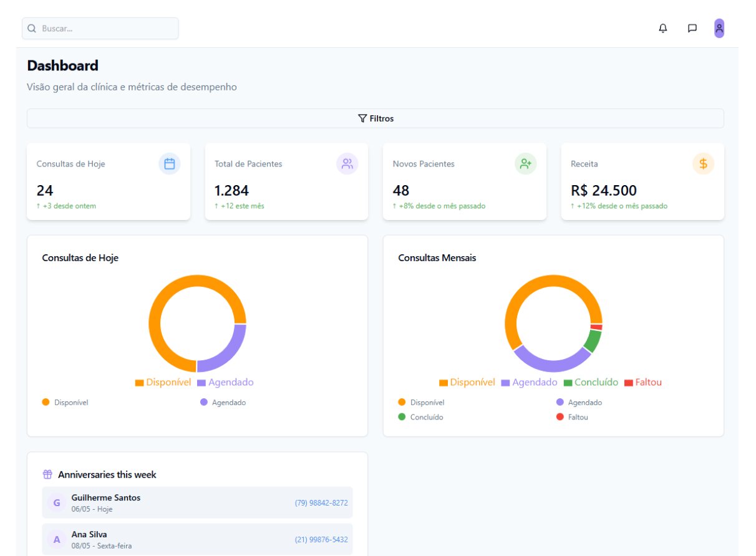Open the user profile avatar
Viewport: 756px width, 556px height.
719,29
